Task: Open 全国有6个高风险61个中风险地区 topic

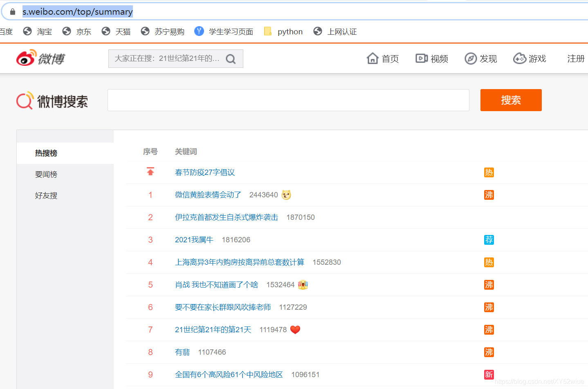Action: click(x=229, y=375)
